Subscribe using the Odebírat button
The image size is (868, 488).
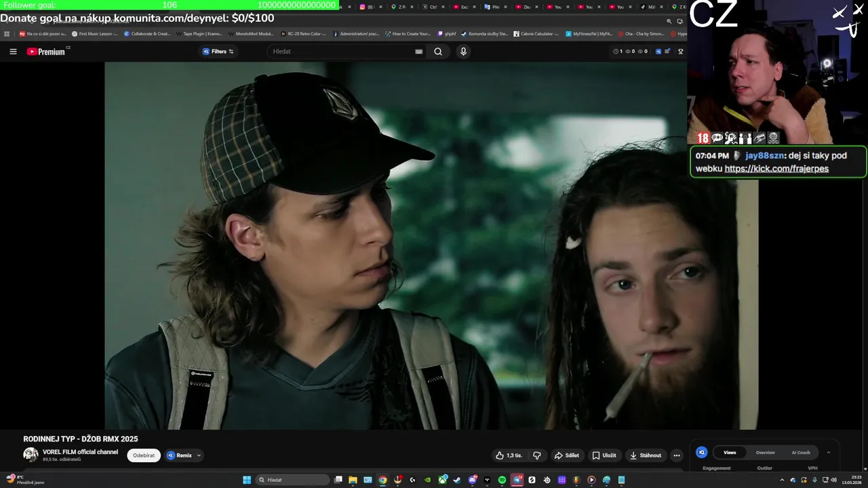144,455
